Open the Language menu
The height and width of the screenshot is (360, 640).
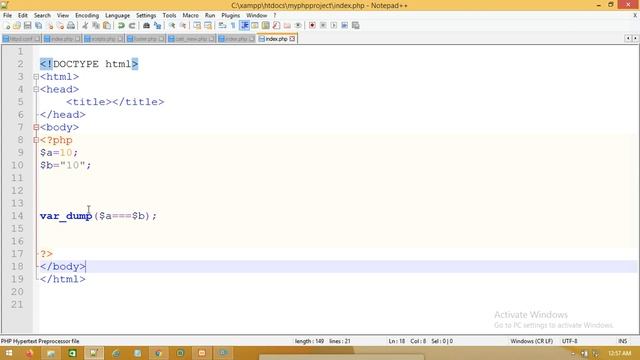pos(117,16)
